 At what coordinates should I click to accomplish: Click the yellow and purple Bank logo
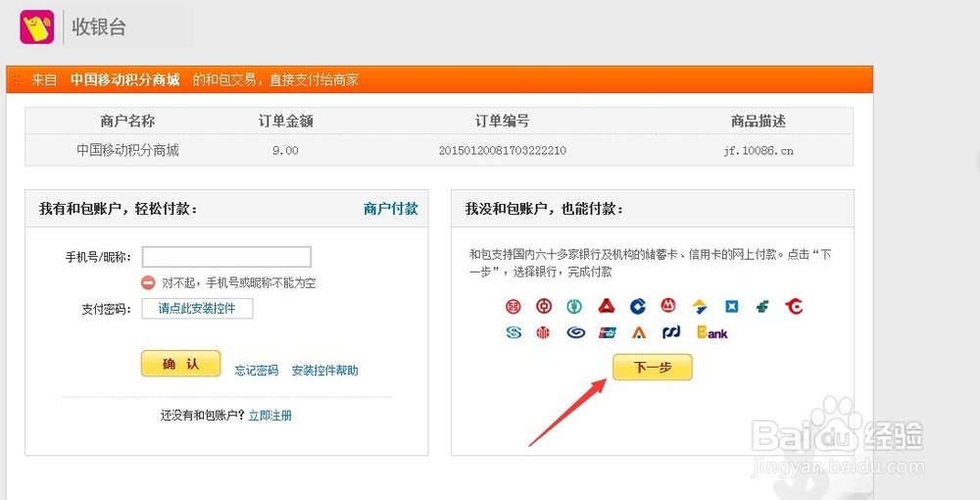point(711,332)
